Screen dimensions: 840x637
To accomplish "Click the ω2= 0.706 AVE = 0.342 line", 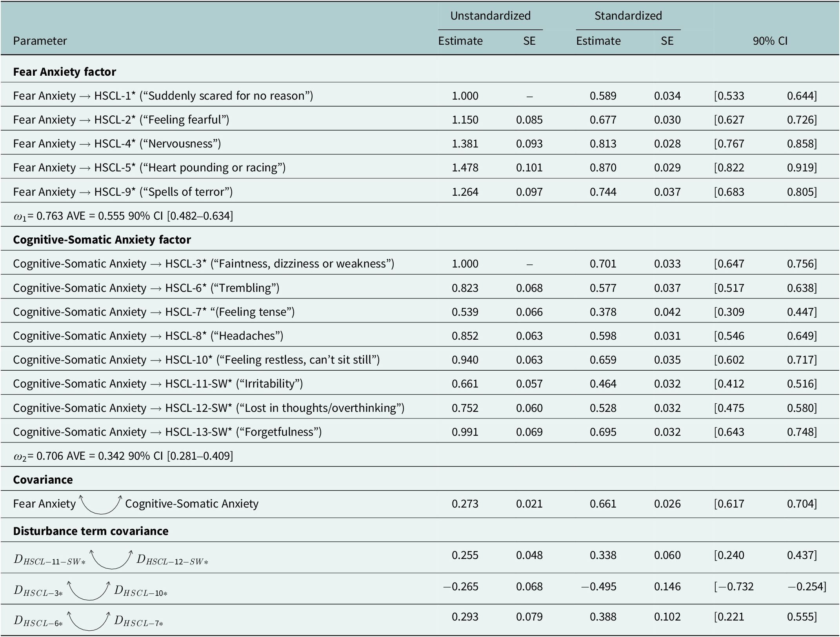I will coord(123,456).
